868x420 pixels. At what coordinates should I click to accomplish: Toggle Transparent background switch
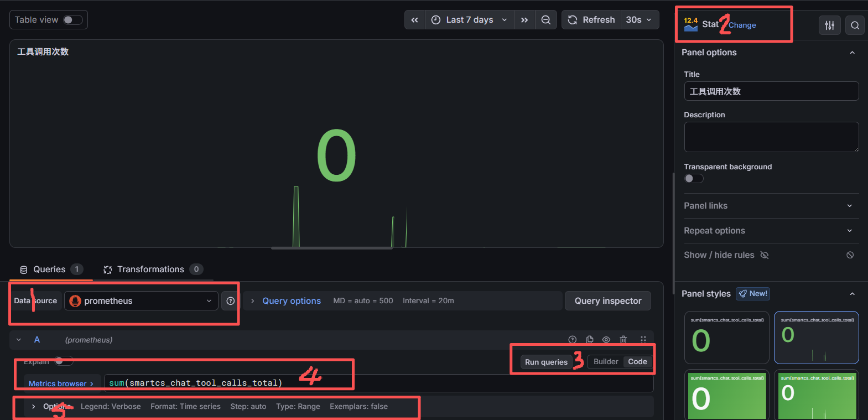(x=694, y=178)
